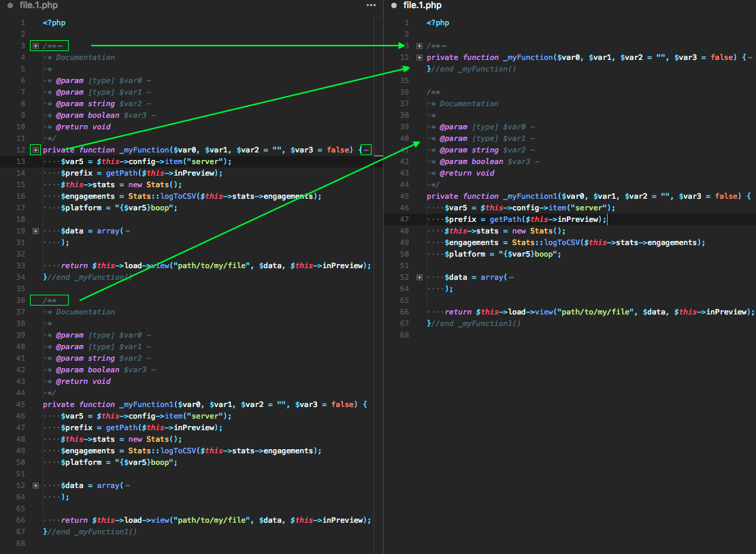This screenshot has width=756, height=554.
Task: Click line number 13 in the left pane
Action: (20, 161)
